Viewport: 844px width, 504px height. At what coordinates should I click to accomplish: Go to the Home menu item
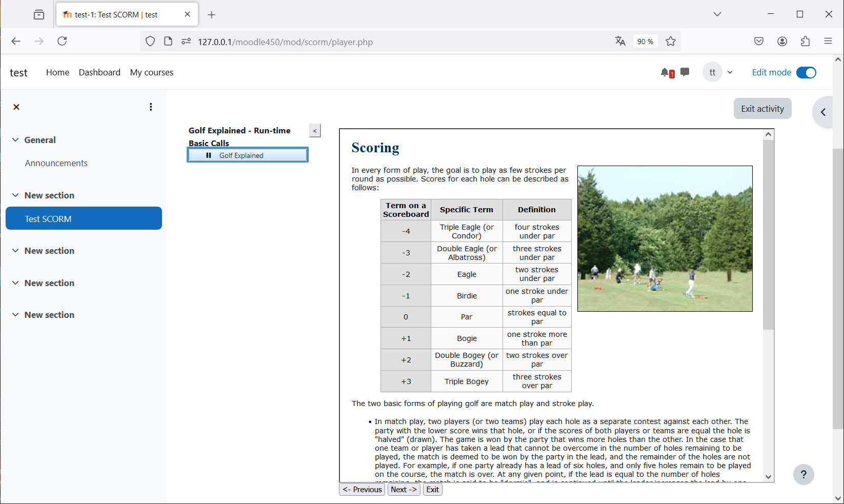coord(57,72)
